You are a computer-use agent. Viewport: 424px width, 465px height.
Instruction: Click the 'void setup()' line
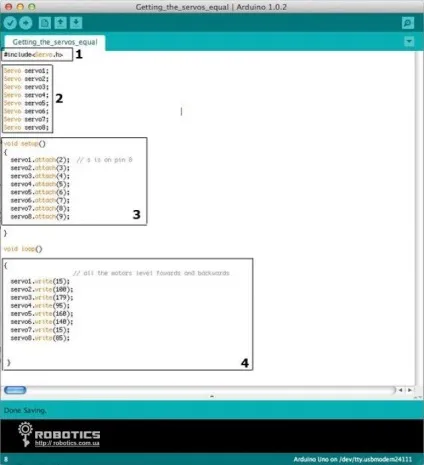(25, 144)
